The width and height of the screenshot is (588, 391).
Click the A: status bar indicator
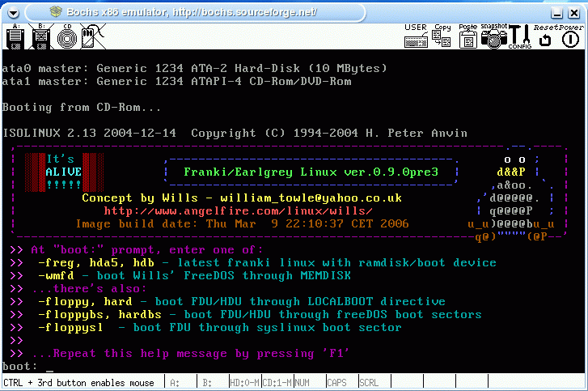[175, 383]
